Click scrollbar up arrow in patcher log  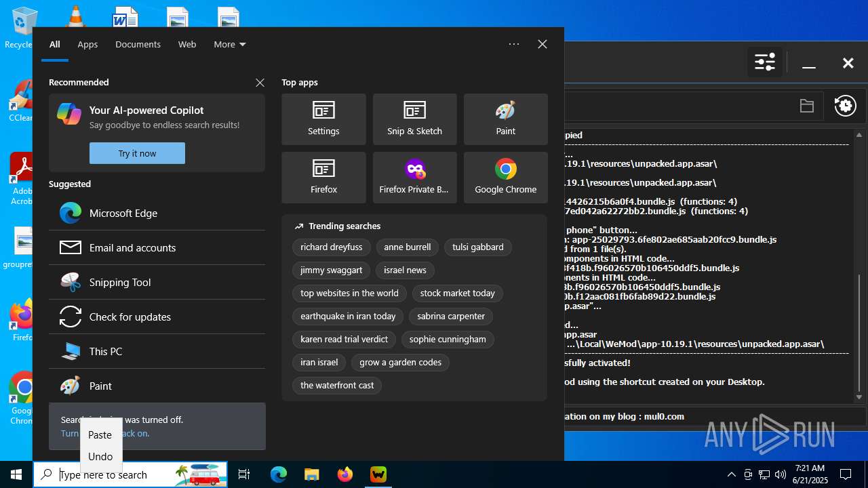pos(859,135)
